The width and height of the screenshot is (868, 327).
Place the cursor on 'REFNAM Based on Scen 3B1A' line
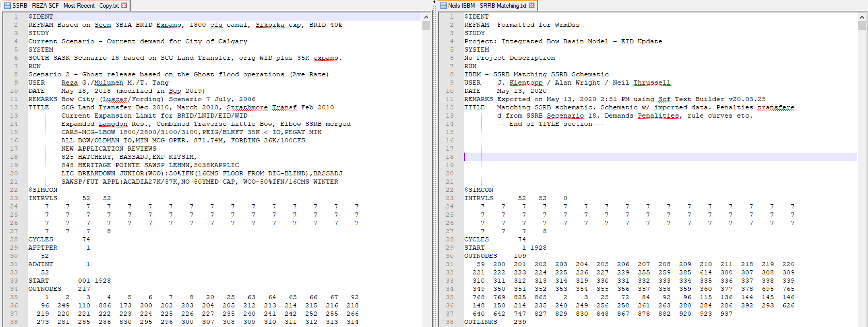tap(185, 25)
